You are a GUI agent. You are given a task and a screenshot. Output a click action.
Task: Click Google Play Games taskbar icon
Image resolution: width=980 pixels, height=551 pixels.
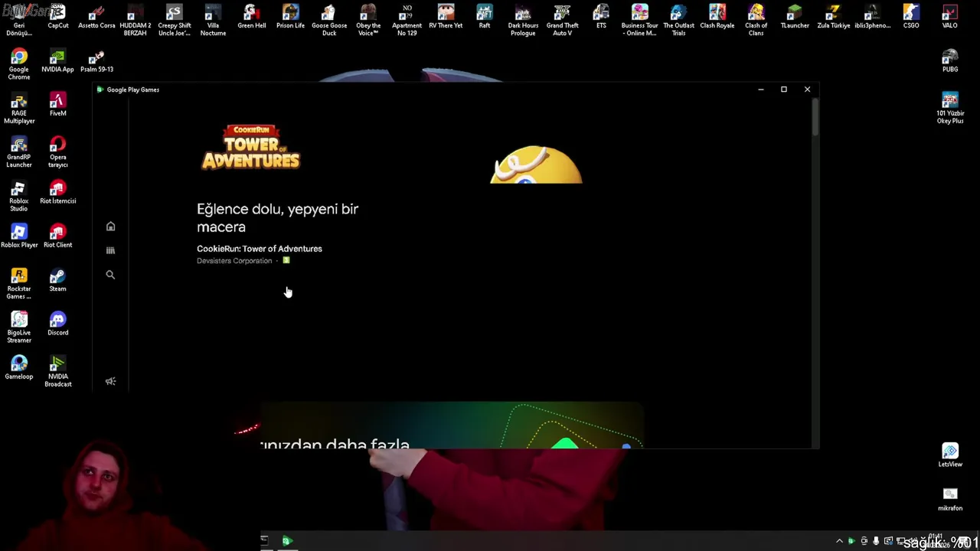point(287,541)
